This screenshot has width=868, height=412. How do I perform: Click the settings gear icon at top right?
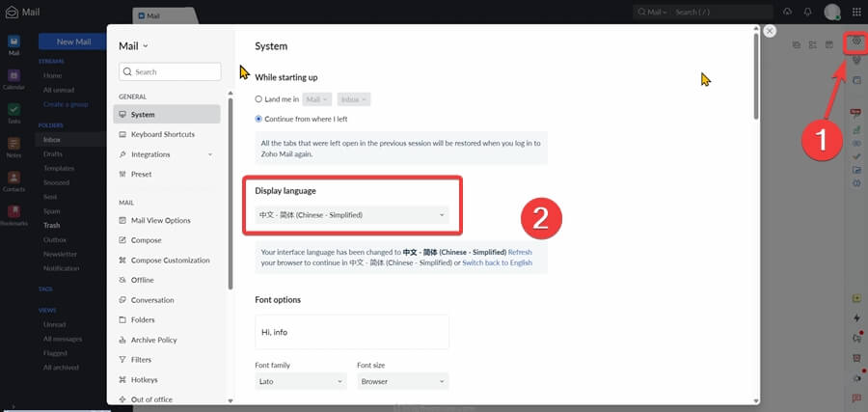tap(855, 42)
